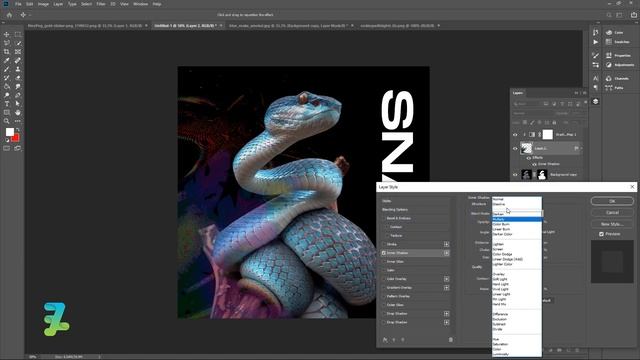The width and height of the screenshot is (640, 360).
Task: Choose Multiply in blend mode list
Action: point(517,219)
